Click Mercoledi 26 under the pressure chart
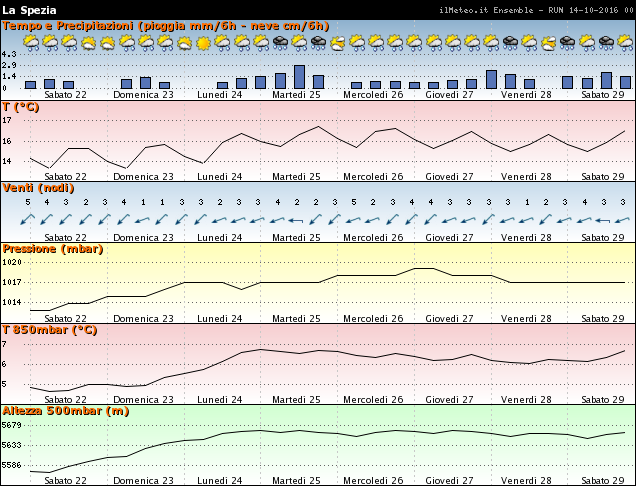 (x=373, y=319)
